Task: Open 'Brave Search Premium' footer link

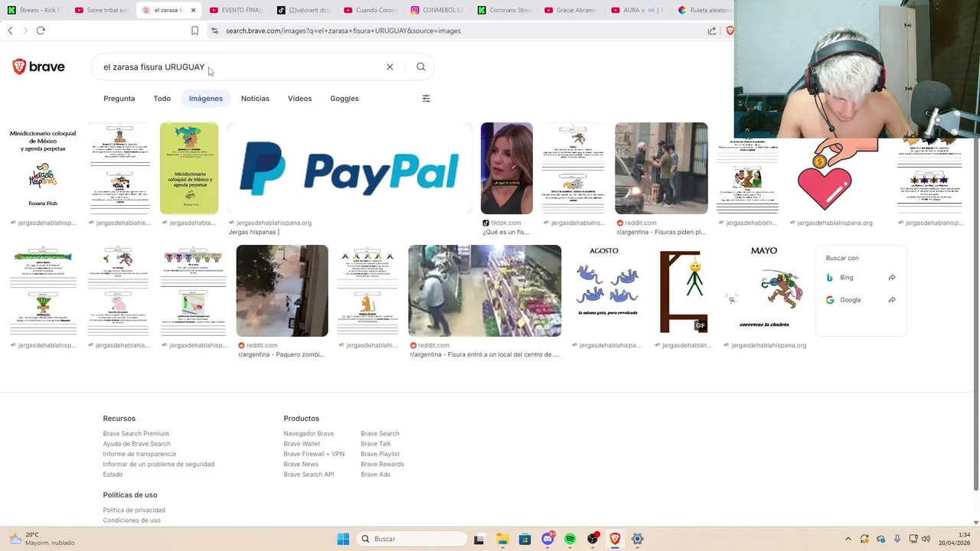Action: click(136, 434)
